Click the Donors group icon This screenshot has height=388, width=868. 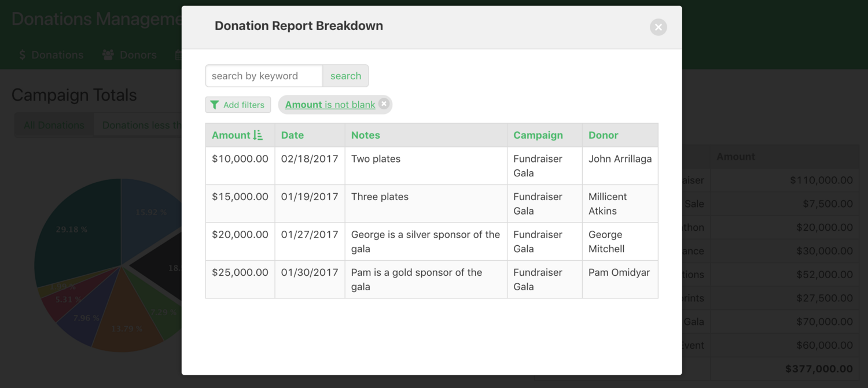108,55
